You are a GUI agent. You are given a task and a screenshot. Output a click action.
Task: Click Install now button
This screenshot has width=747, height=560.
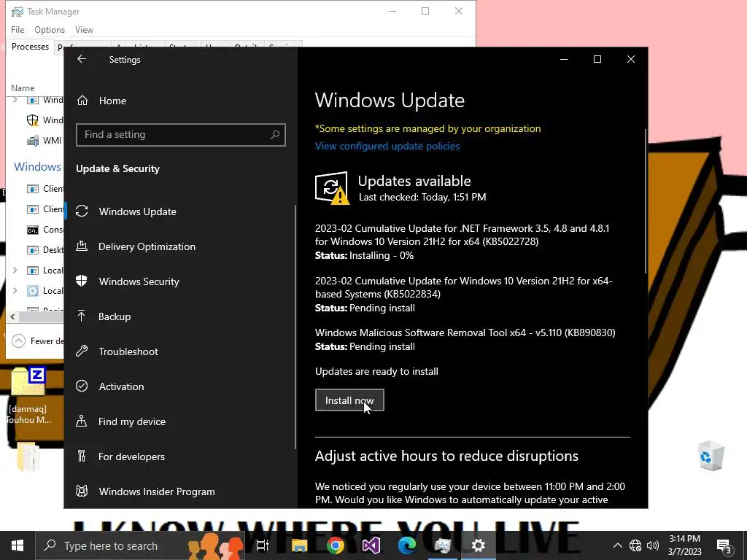349,400
